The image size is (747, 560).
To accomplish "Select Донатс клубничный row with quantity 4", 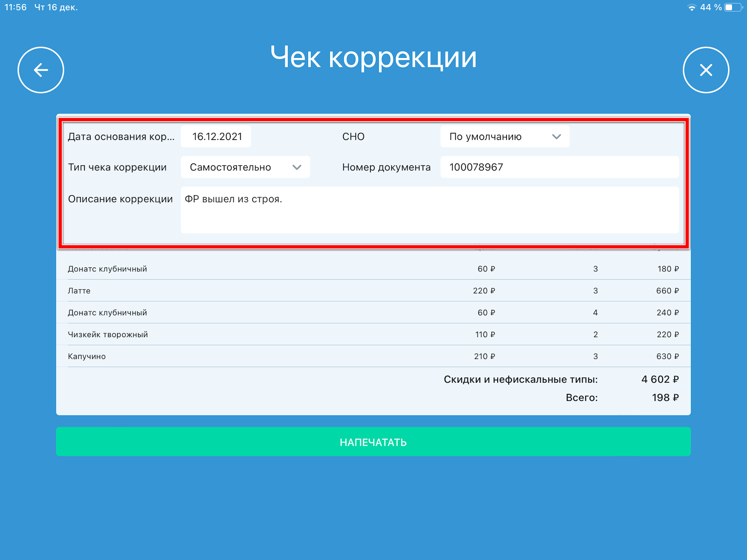I will [373, 313].
